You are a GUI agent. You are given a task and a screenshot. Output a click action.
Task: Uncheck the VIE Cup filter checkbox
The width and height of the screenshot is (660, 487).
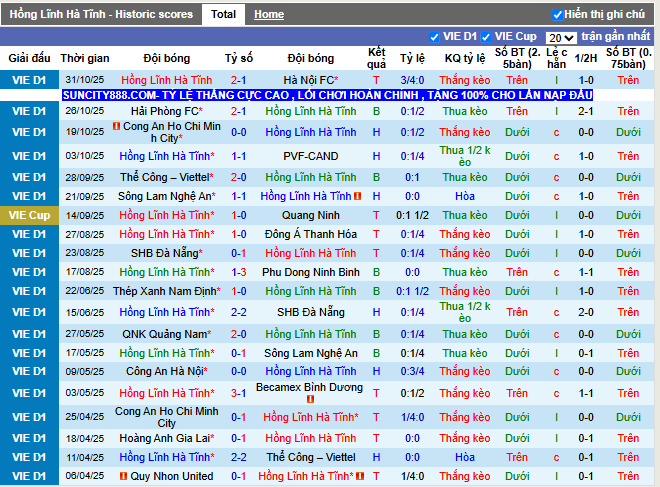(x=486, y=37)
